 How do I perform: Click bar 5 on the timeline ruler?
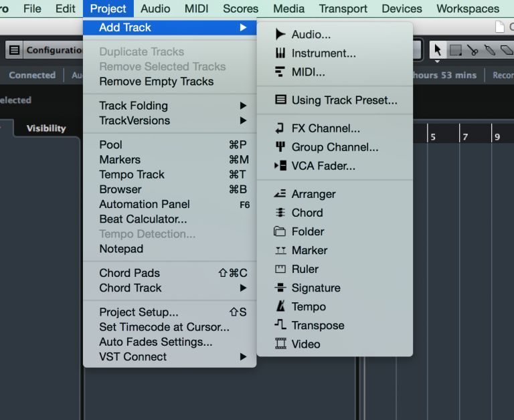(x=433, y=136)
